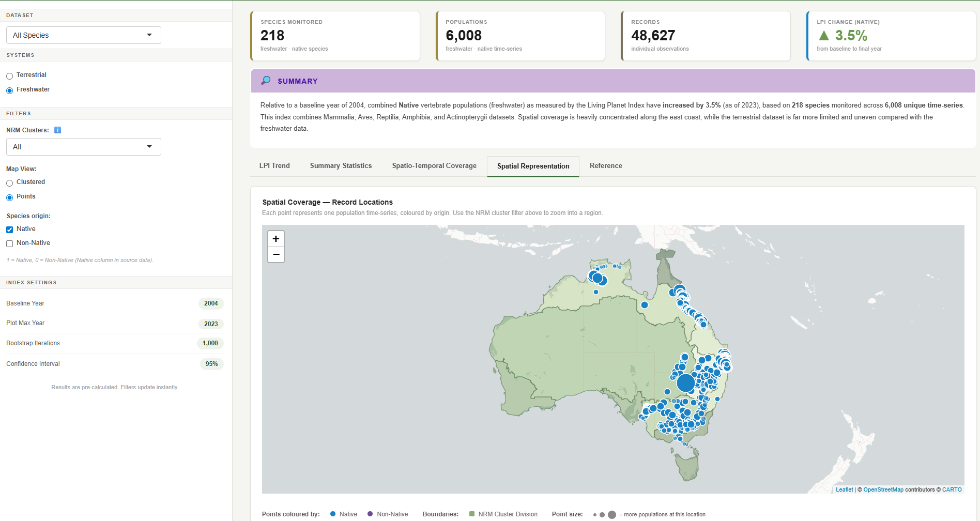
Task: Switch map view to Clustered
Action: (10, 183)
